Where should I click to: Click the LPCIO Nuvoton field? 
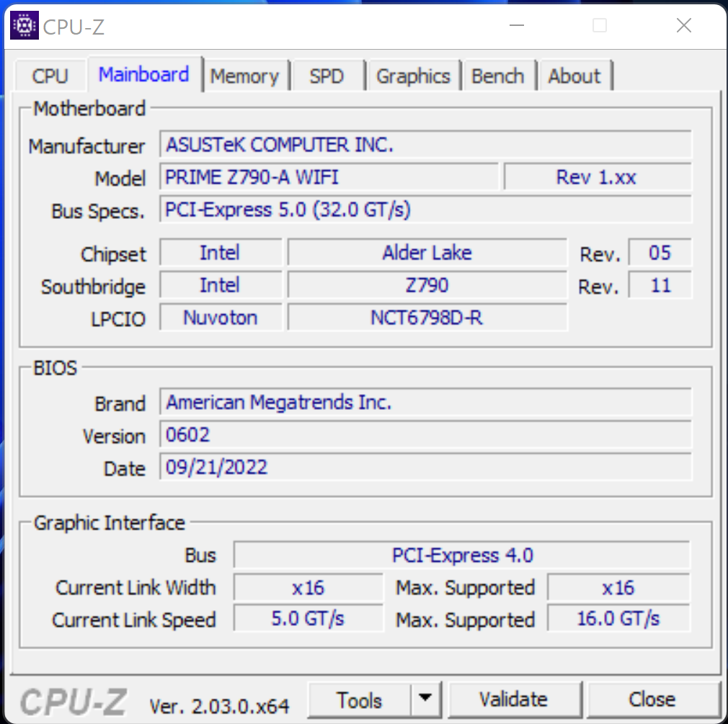tap(221, 318)
